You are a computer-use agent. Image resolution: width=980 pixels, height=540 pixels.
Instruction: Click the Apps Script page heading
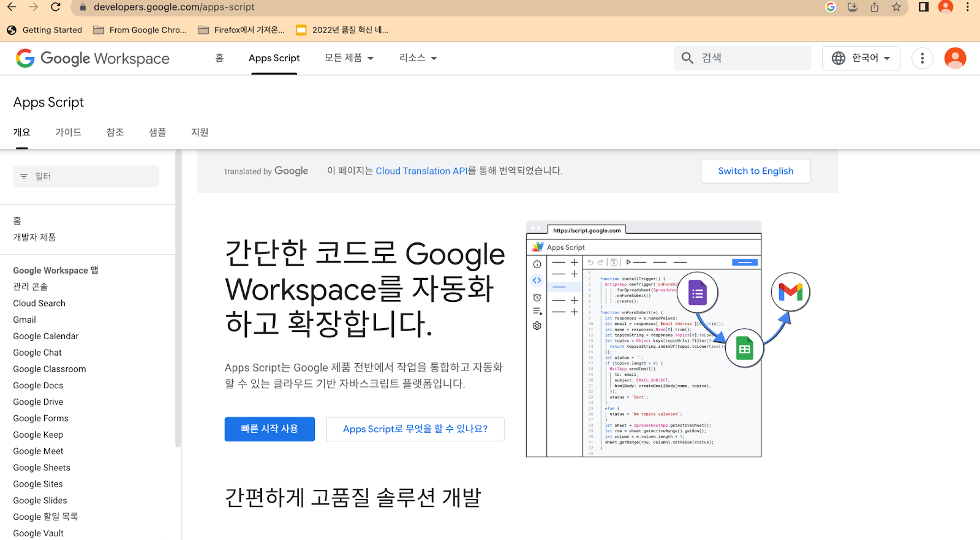pos(48,102)
